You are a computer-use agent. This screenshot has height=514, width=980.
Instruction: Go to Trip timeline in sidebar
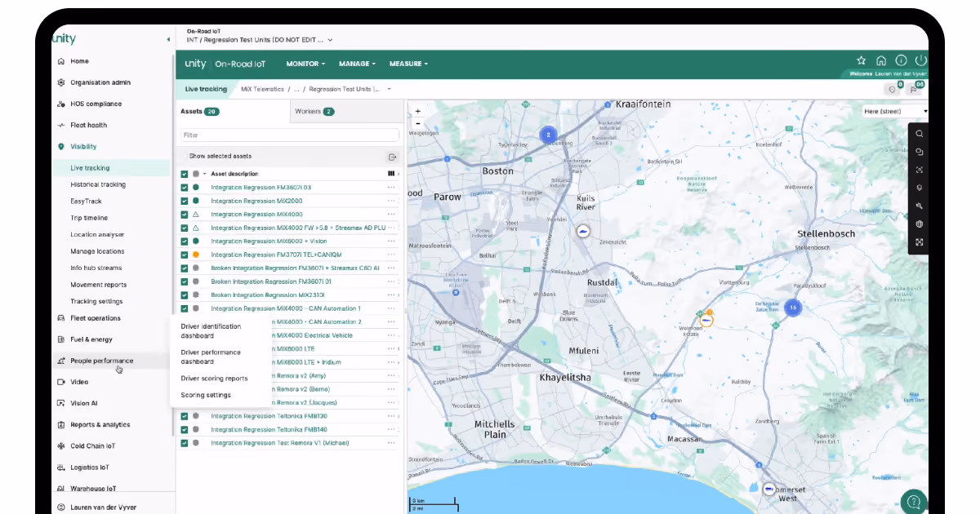click(89, 218)
